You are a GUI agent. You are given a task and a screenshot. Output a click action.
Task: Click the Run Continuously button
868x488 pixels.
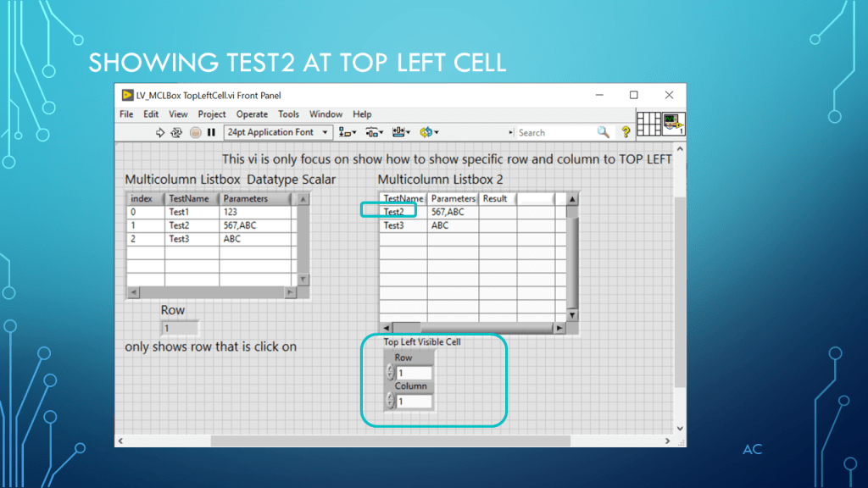[x=176, y=132]
